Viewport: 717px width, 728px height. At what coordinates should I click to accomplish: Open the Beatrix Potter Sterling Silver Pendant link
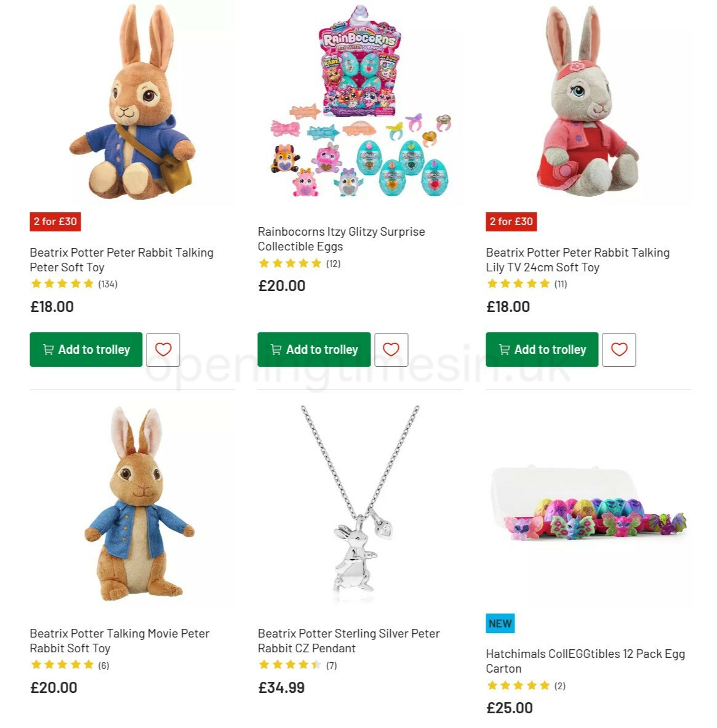348,641
